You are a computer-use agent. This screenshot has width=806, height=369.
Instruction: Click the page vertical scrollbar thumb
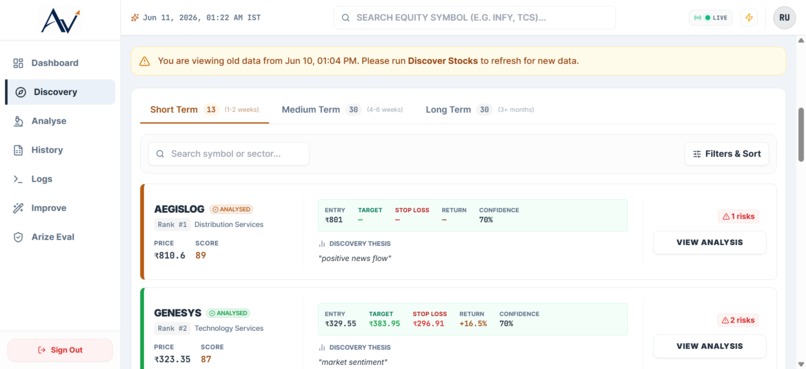(x=801, y=135)
